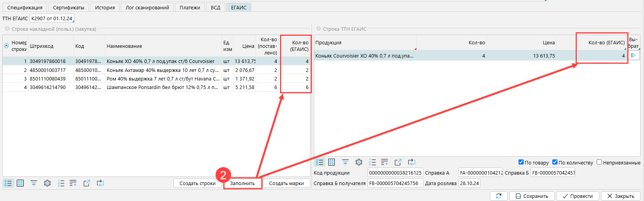Click the Создать марки button
This screenshot has width=644, height=201.
click(286, 183)
